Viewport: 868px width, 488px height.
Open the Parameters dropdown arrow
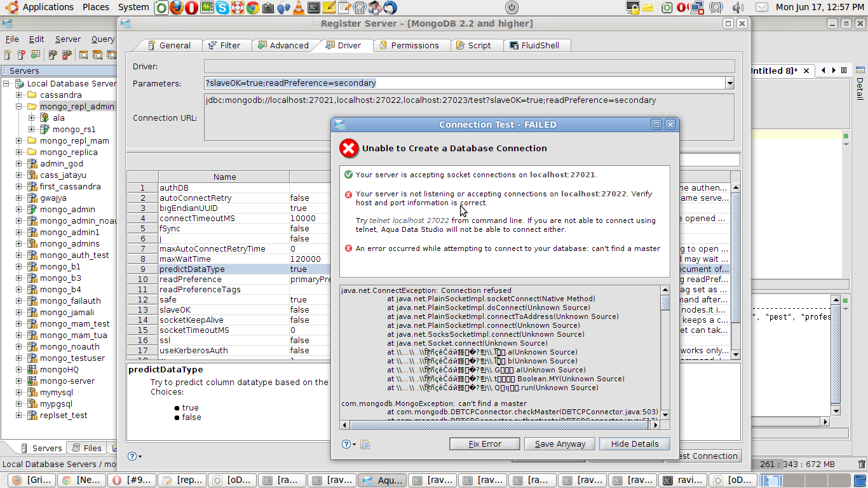tap(729, 83)
